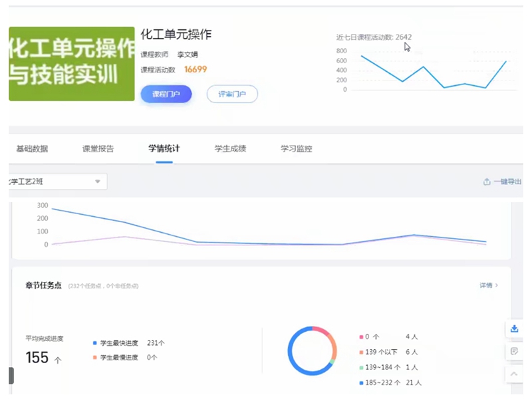Click the blue 学生最快进度 legend marker
The height and width of the screenshot is (399, 532).
click(95, 343)
